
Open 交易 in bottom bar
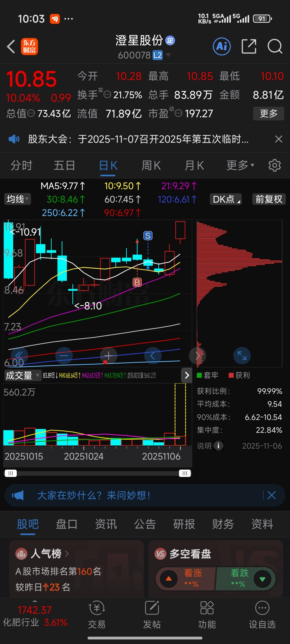(x=97, y=615)
